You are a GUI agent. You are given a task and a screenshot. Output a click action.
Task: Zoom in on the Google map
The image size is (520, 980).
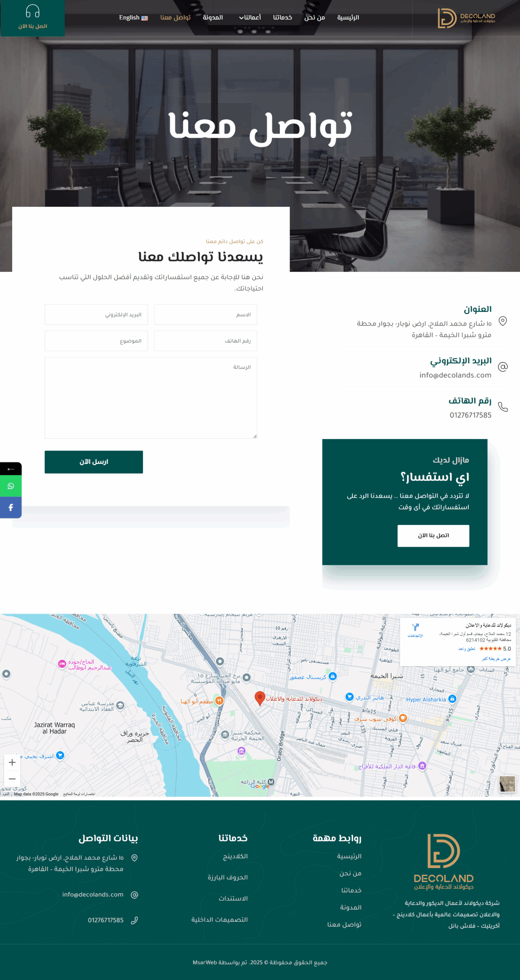(x=12, y=762)
